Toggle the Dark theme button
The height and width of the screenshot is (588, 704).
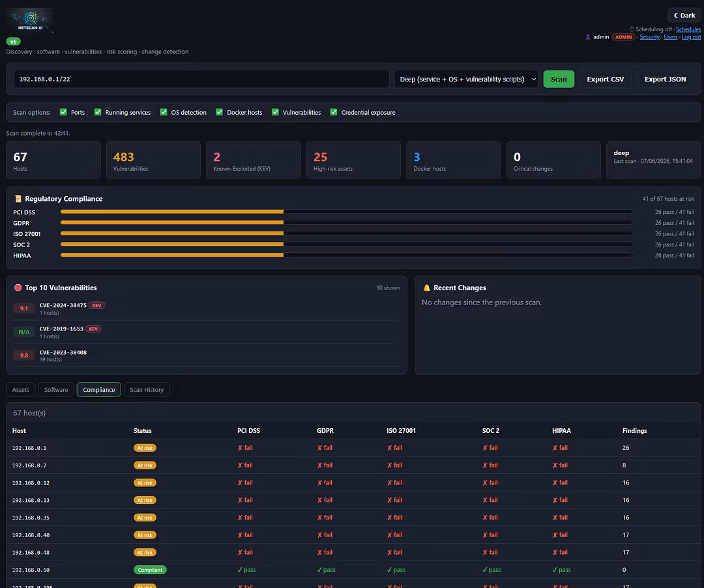tap(684, 15)
